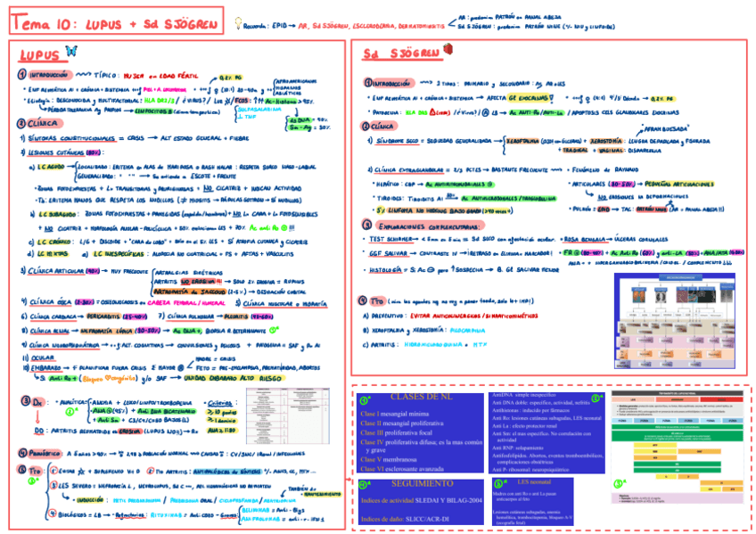Image resolution: width=756 pixels, height=534 pixels.
Task: Click the orange 'ARTROPATÍA de JACCOUD' text
Action: (190, 292)
